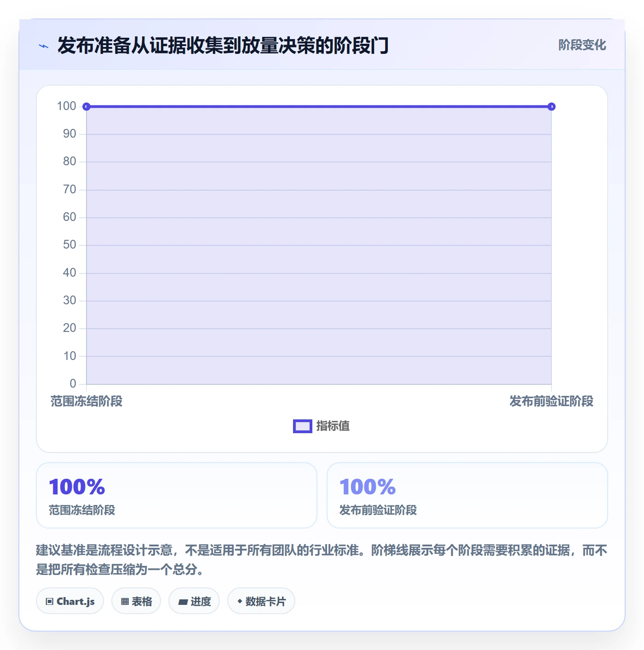Click the Chart.js tag icon

pyautogui.click(x=50, y=601)
